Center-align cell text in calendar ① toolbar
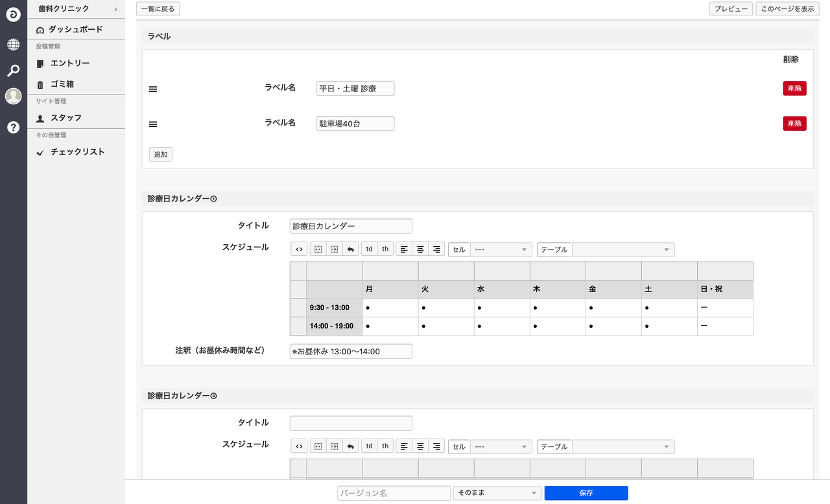Image resolution: width=830 pixels, height=504 pixels. 420,249
